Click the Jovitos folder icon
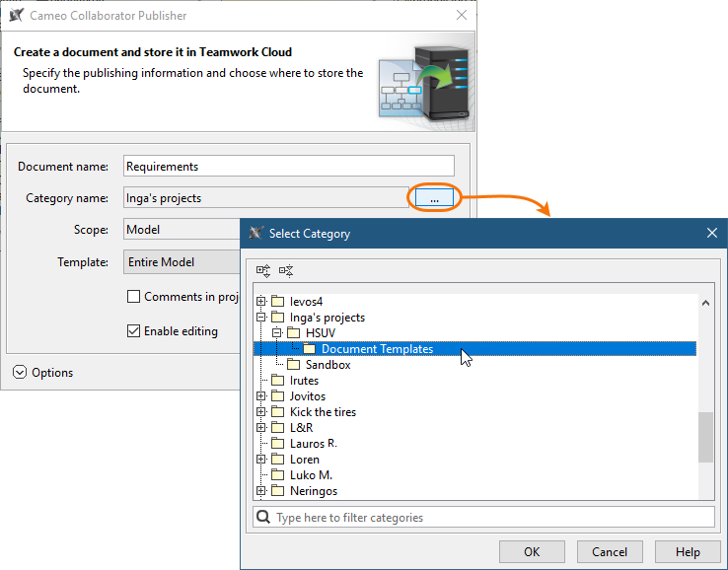 (277, 395)
